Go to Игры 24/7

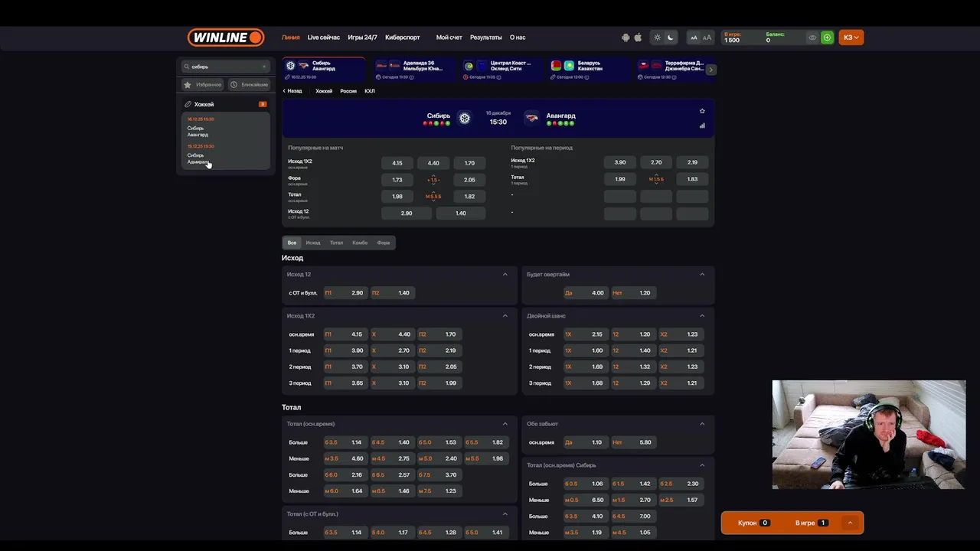(x=362, y=37)
